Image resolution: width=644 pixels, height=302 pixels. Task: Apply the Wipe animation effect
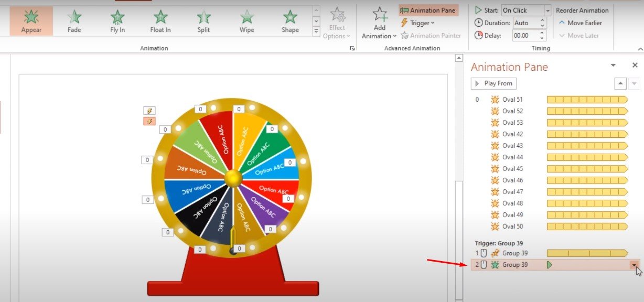(x=246, y=21)
